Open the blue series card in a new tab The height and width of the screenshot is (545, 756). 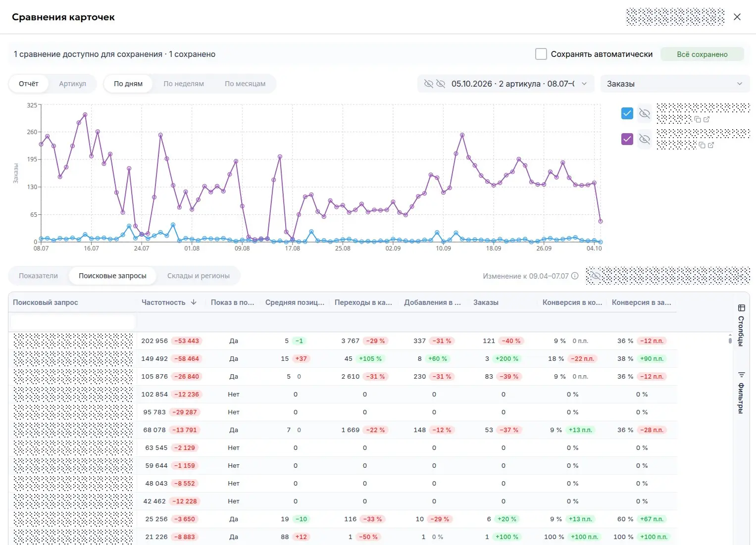[x=706, y=119]
